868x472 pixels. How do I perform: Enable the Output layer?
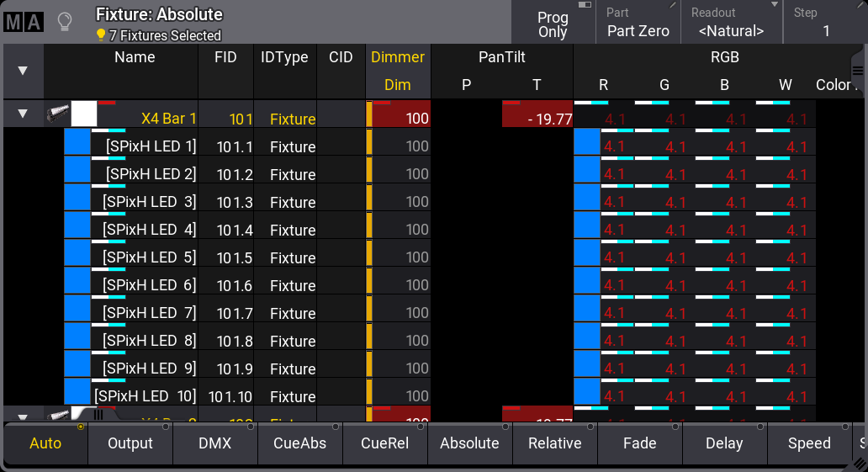(x=130, y=443)
